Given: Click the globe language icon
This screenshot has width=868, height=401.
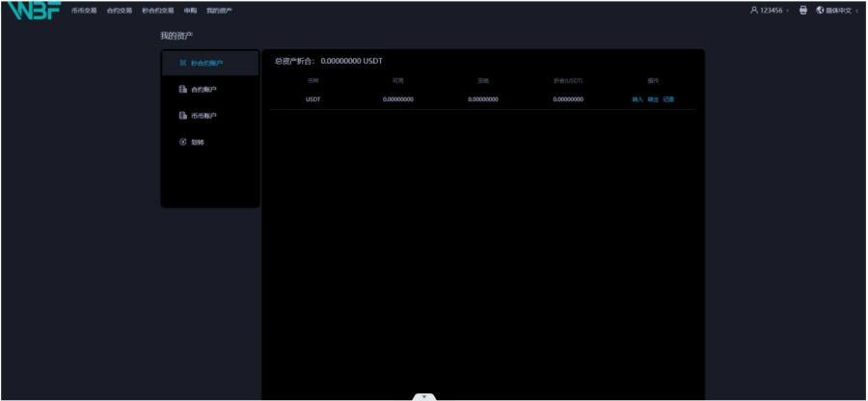Looking at the screenshot, I should click(820, 11).
